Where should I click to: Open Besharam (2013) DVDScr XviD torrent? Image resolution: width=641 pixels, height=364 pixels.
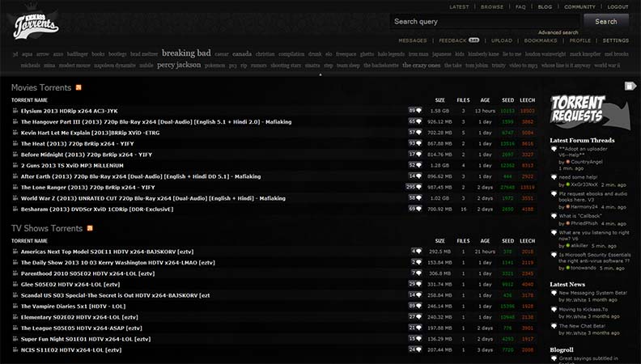97,210
